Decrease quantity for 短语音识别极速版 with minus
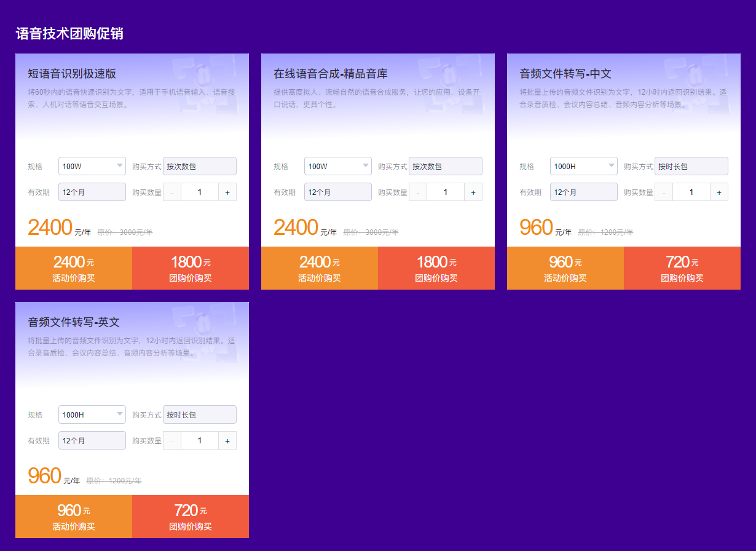756x551 pixels. (172, 192)
